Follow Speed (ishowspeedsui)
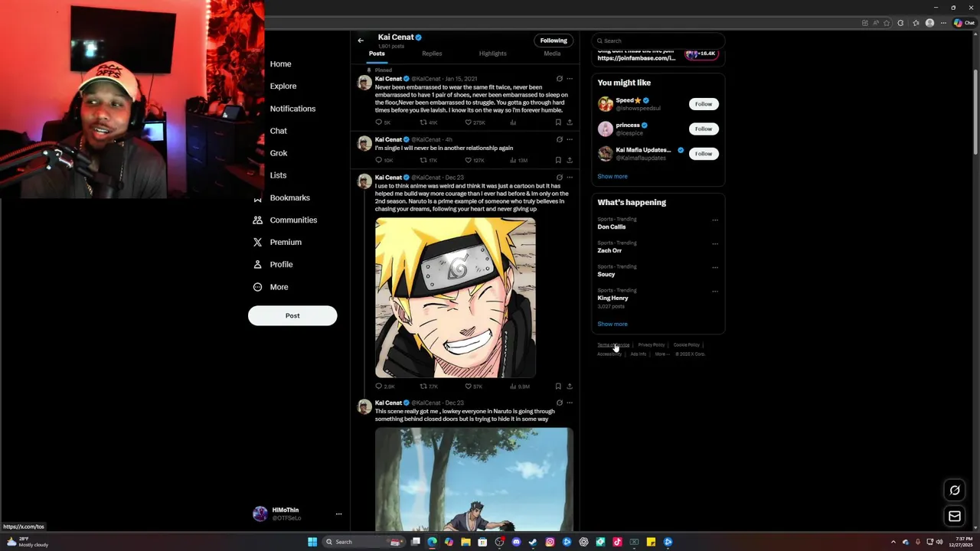980x551 pixels. (x=704, y=104)
